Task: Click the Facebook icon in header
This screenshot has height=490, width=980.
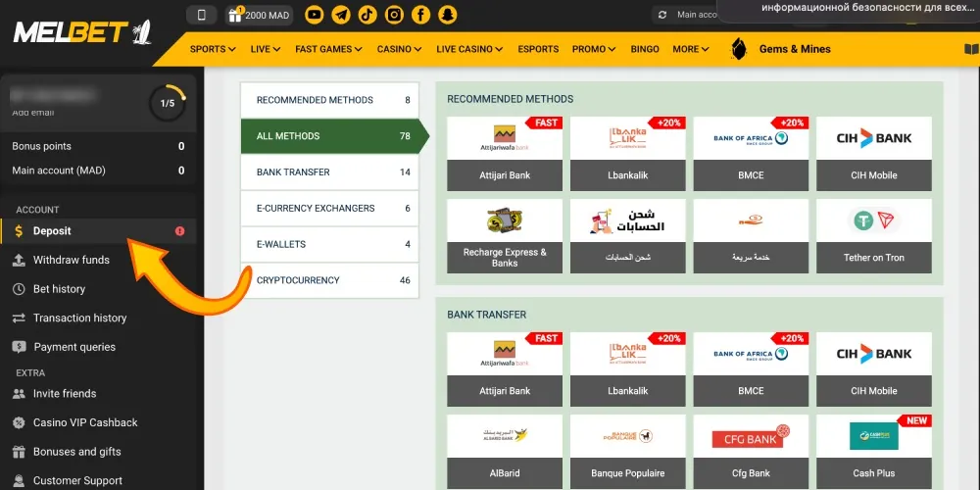Action: (420, 15)
